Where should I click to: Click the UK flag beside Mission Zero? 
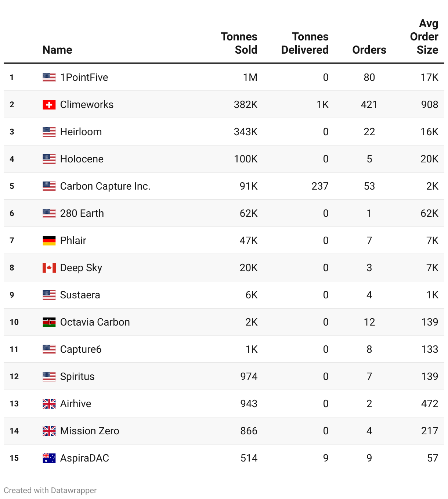point(49,431)
